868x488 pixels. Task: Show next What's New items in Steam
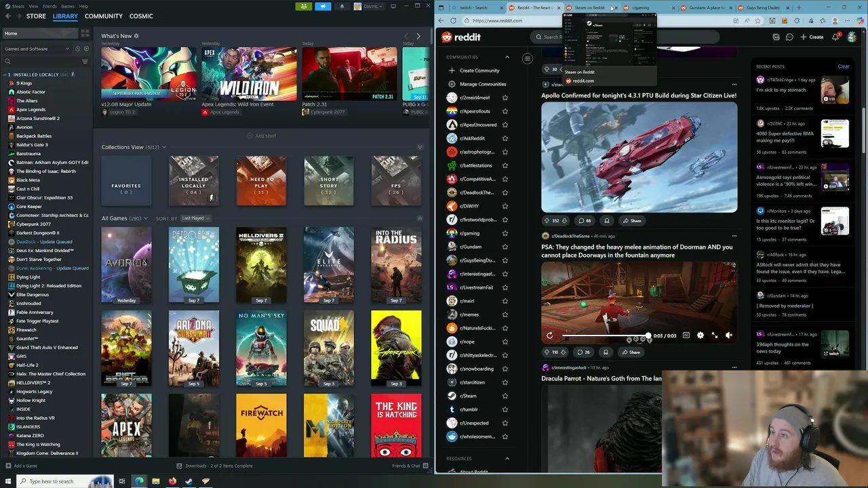pos(418,37)
